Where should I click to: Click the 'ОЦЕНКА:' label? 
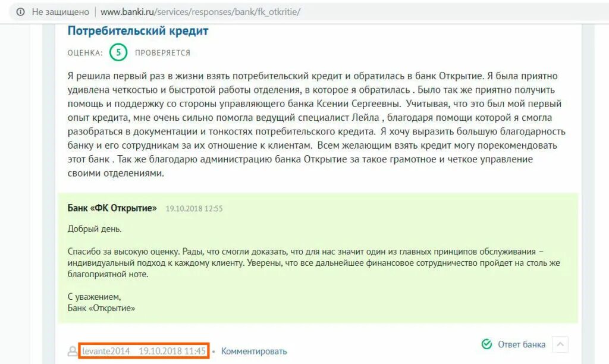click(x=86, y=53)
